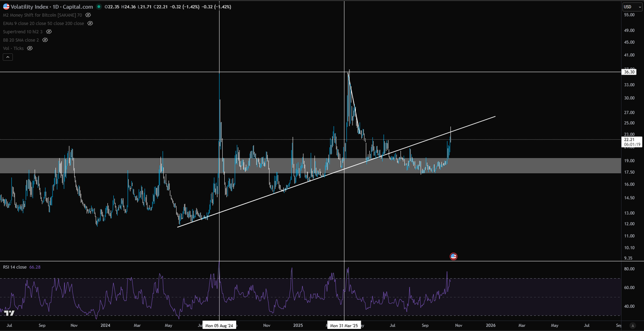Select the gray rectangle zone drawing
The width and height of the screenshot is (644, 331).
point(309,165)
